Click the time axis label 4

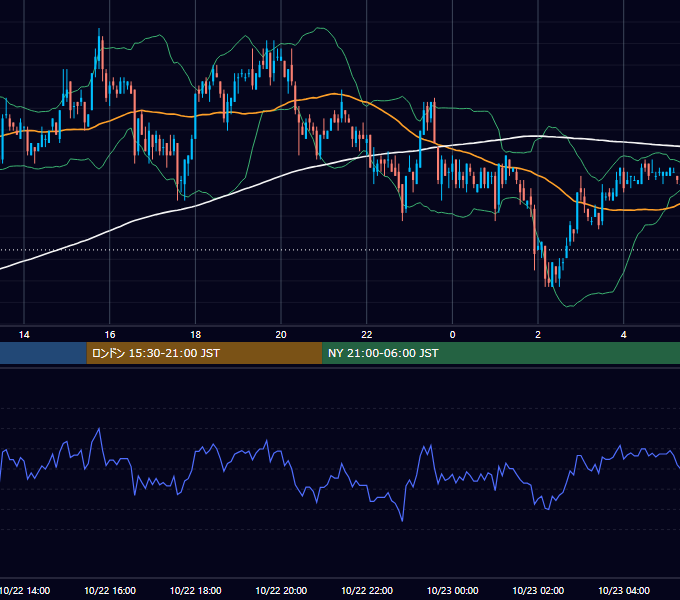624,335
